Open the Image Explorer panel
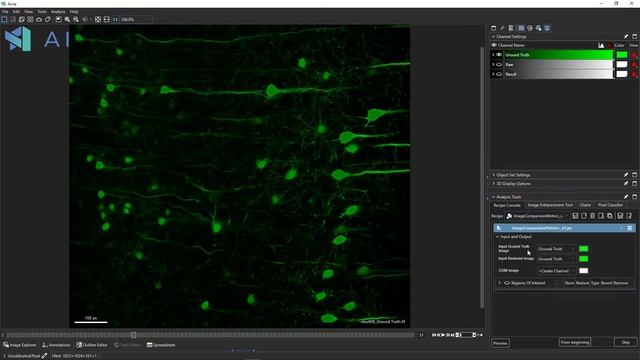The image size is (640, 360). [x=20, y=345]
